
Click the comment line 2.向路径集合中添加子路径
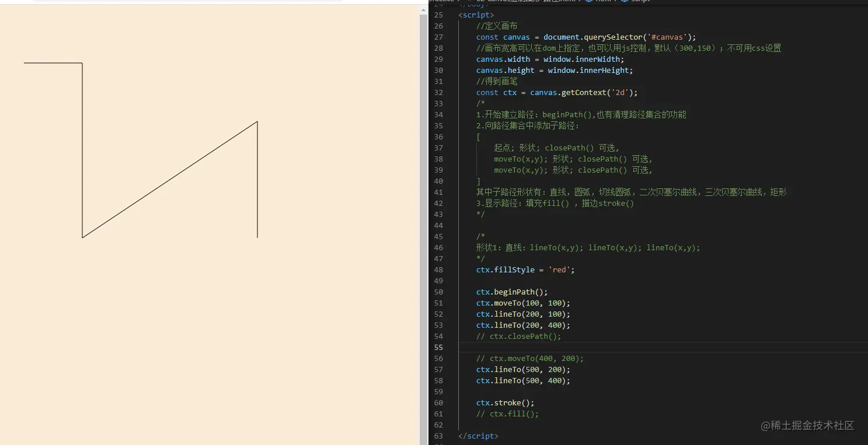tap(528, 125)
